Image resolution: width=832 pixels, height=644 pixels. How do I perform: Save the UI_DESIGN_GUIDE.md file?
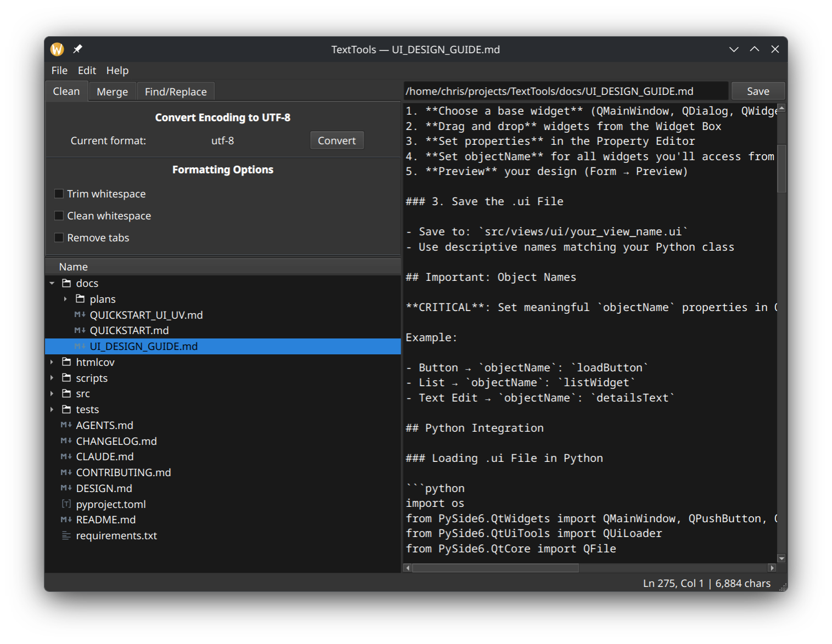758,91
